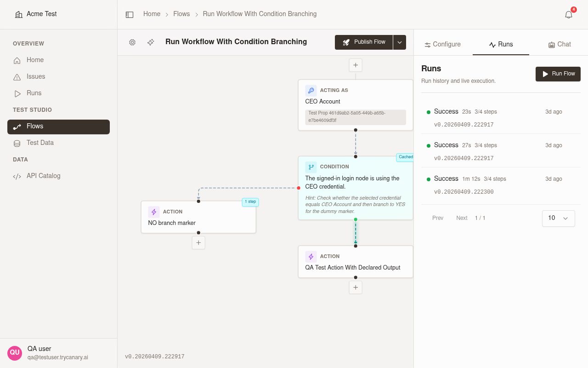Toggle the sidebar panel icon
This screenshot has width=588, height=368.
[x=130, y=15]
